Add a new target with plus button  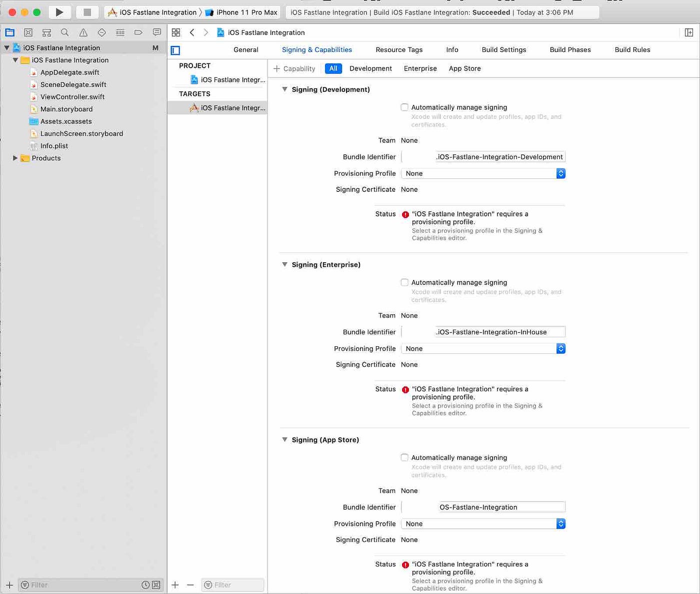175,585
